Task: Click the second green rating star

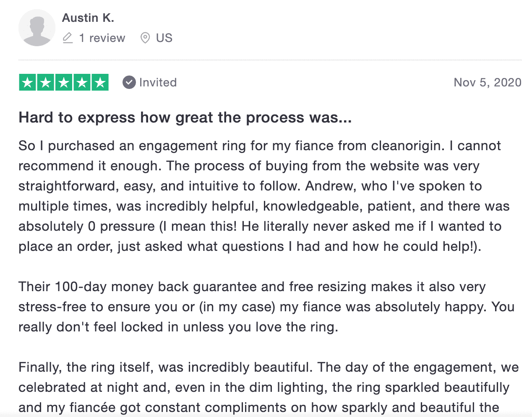Action: click(x=46, y=82)
